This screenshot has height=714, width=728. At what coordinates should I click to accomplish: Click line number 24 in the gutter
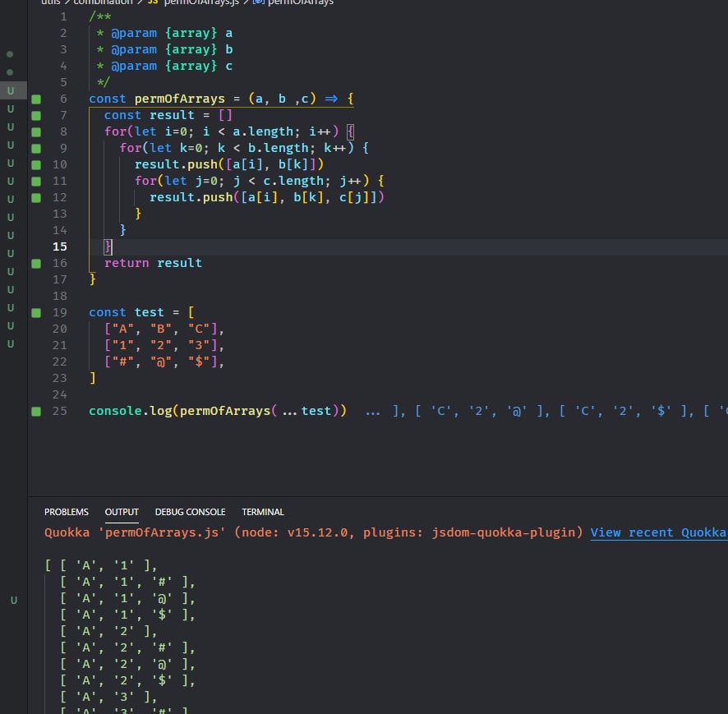click(60, 394)
